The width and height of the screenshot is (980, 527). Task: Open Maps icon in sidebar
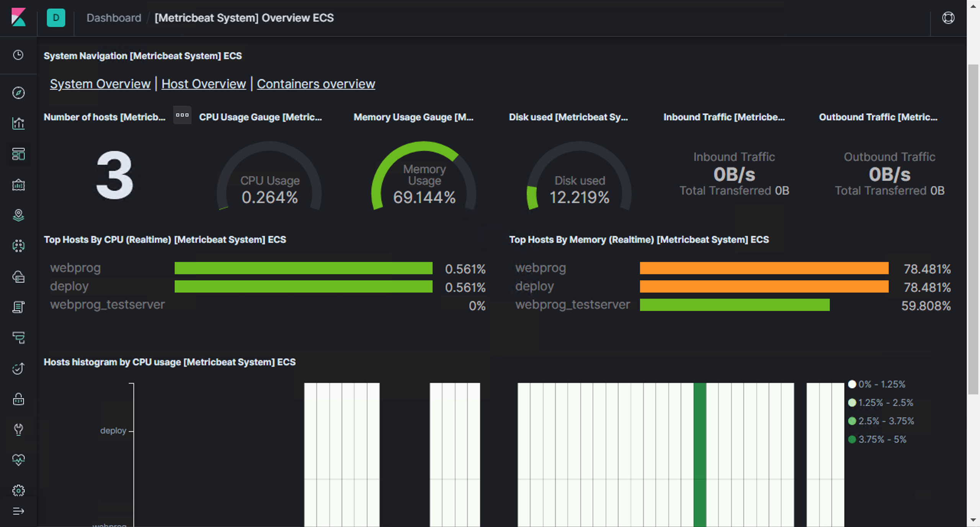tap(18, 215)
